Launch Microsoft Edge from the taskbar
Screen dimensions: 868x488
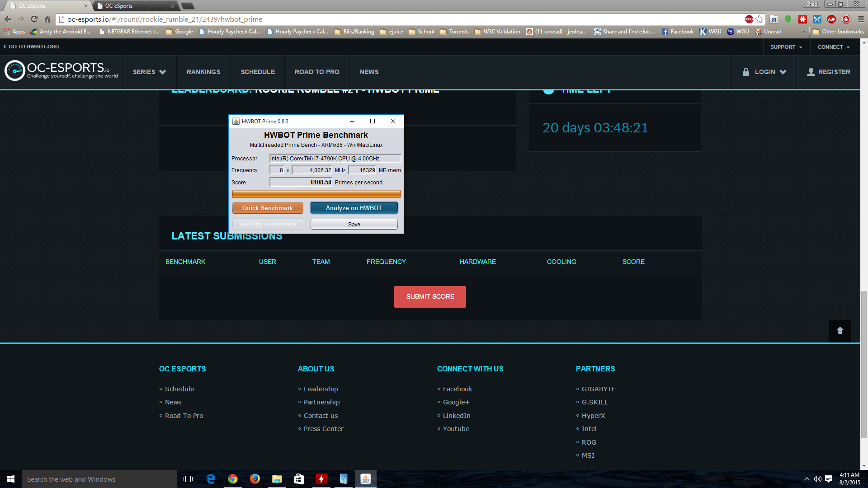coord(211,479)
